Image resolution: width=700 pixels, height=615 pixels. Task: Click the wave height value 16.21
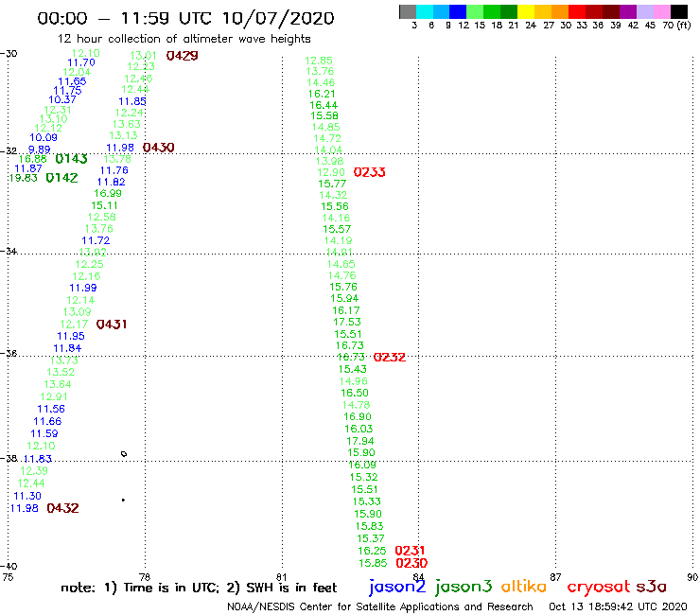click(x=322, y=94)
